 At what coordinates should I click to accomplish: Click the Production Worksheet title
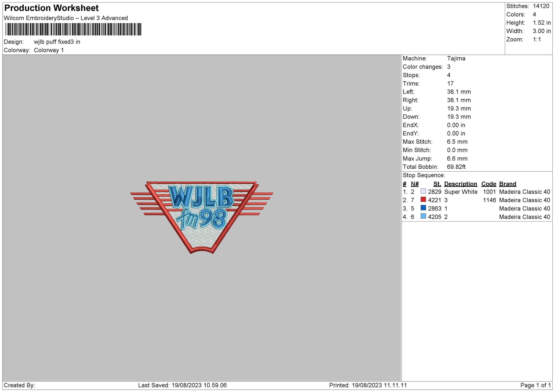[x=51, y=8]
